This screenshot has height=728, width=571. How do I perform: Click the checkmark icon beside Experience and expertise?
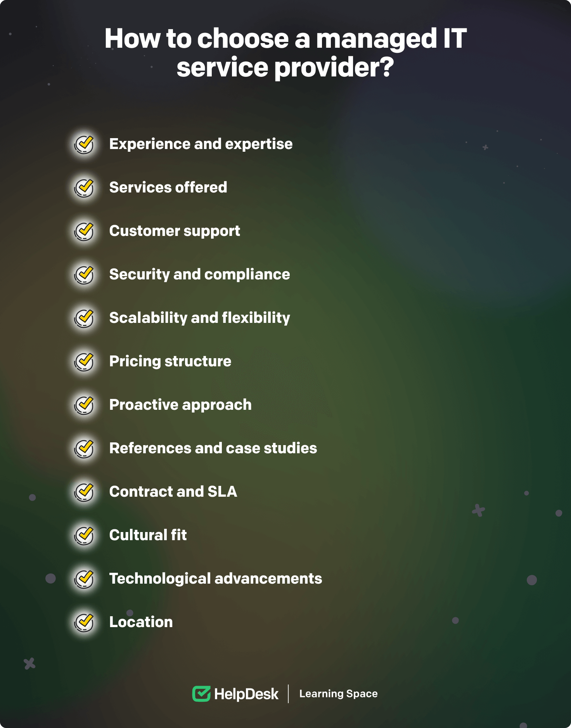84,145
